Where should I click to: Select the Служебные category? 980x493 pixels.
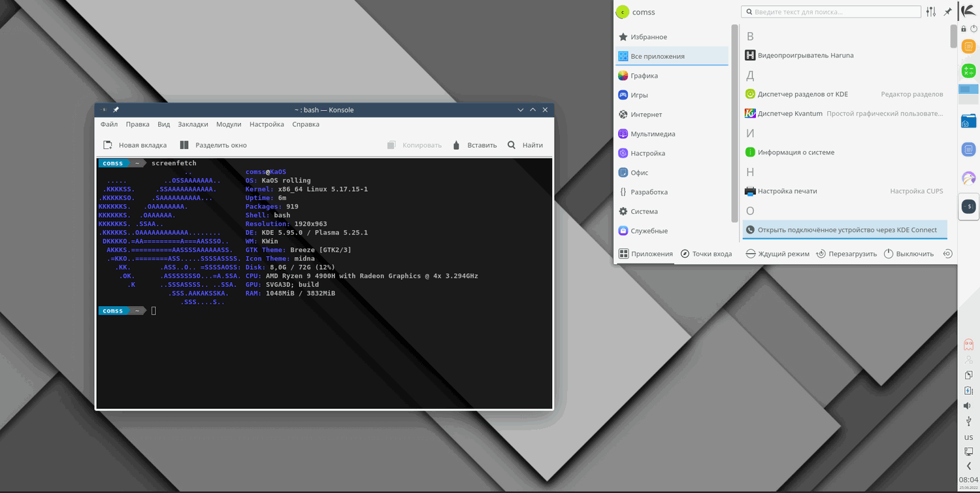pos(672,231)
